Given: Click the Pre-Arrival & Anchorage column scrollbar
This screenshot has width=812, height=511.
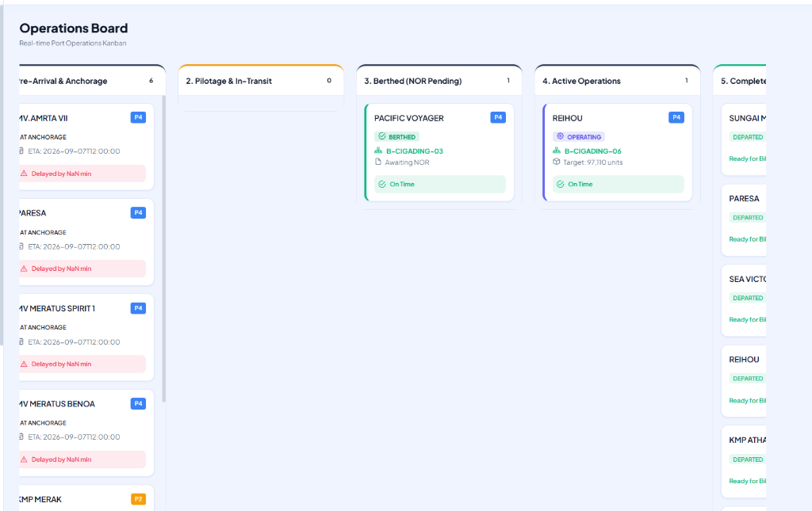Looking at the screenshot, I should (x=164, y=248).
